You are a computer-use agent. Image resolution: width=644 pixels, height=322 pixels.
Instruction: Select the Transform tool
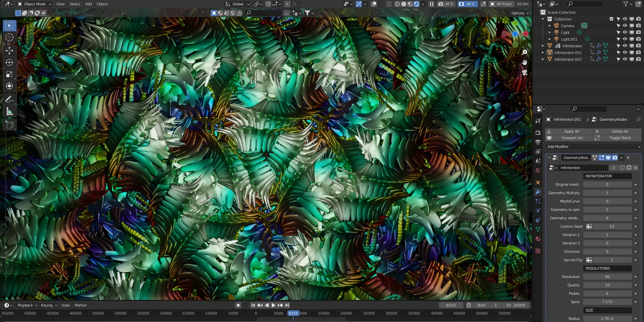[10, 86]
